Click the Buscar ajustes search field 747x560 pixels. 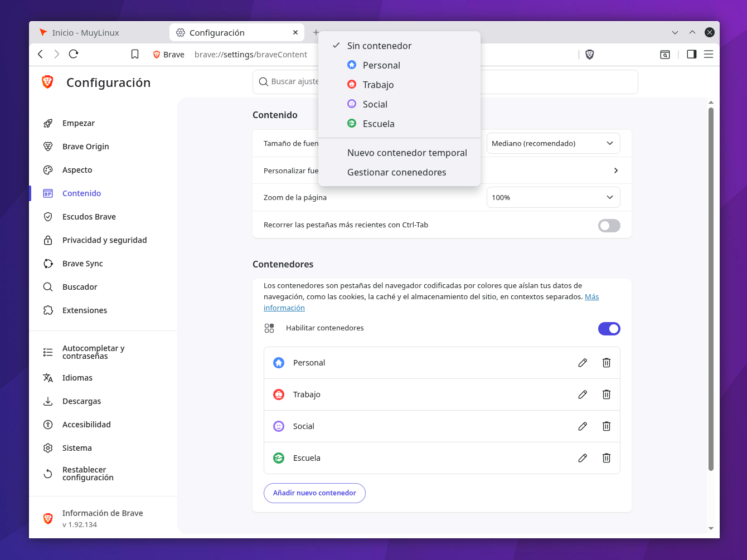coord(445,82)
